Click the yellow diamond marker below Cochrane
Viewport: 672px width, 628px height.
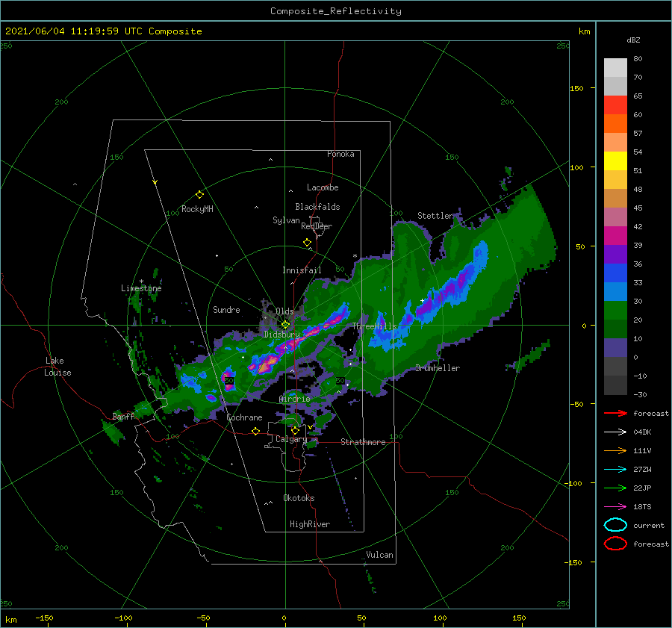click(256, 431)
